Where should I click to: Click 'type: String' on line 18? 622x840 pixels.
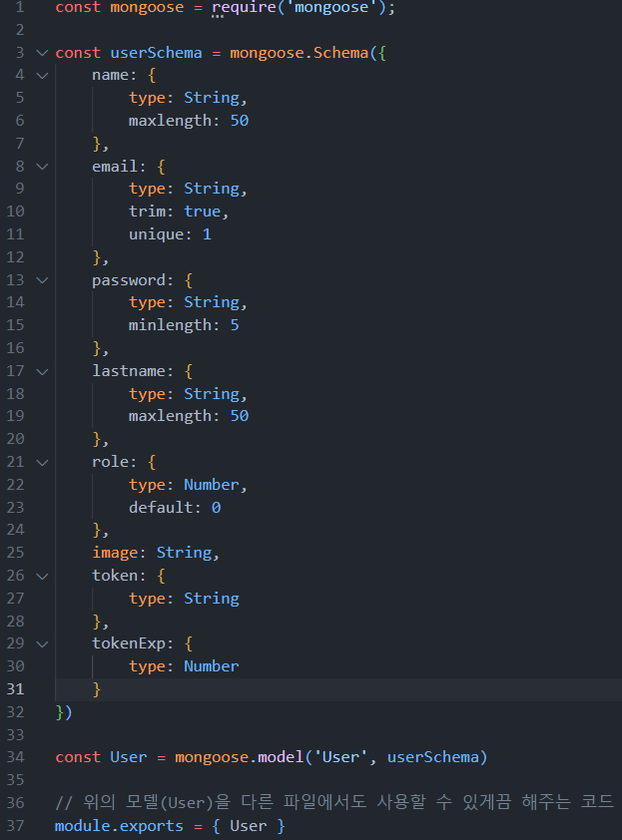pyautogui.click(x=184, y=394)
